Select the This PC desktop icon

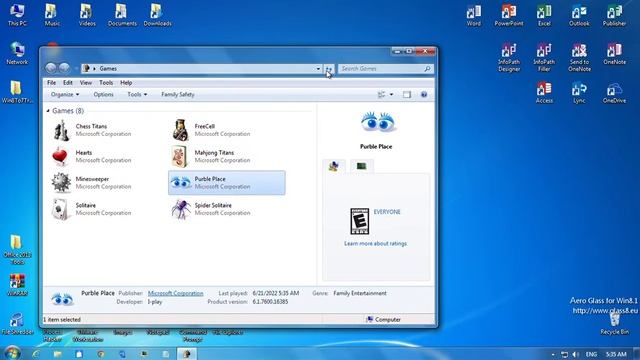(17, 16)
